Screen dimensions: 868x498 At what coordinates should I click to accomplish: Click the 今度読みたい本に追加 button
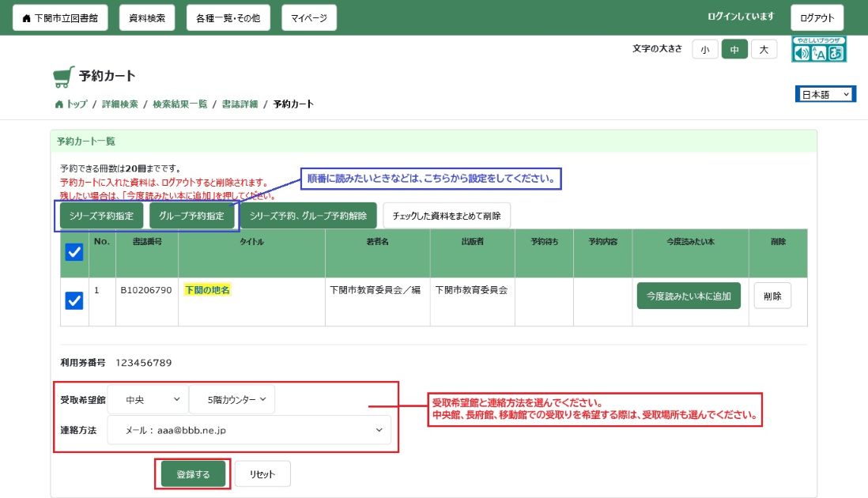point(689,296)
